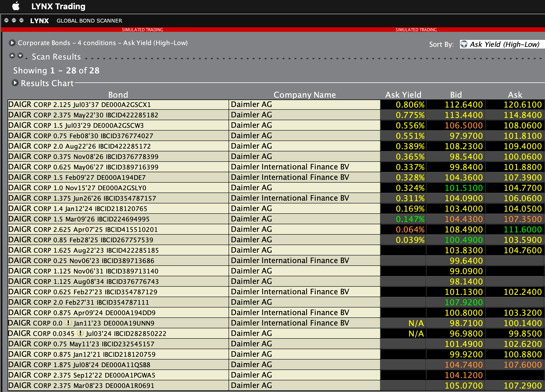Click the Company Name column header
545x392 pixels.
pos(305,95)
